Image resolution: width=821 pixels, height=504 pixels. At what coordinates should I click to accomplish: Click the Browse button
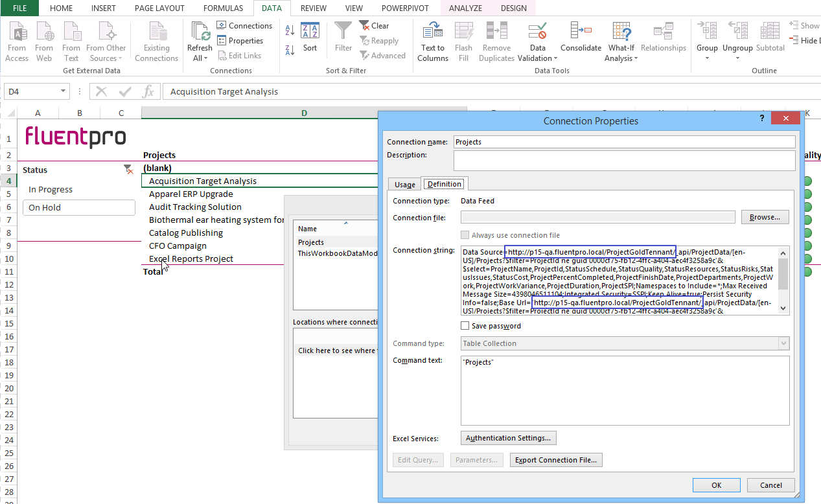765,217
